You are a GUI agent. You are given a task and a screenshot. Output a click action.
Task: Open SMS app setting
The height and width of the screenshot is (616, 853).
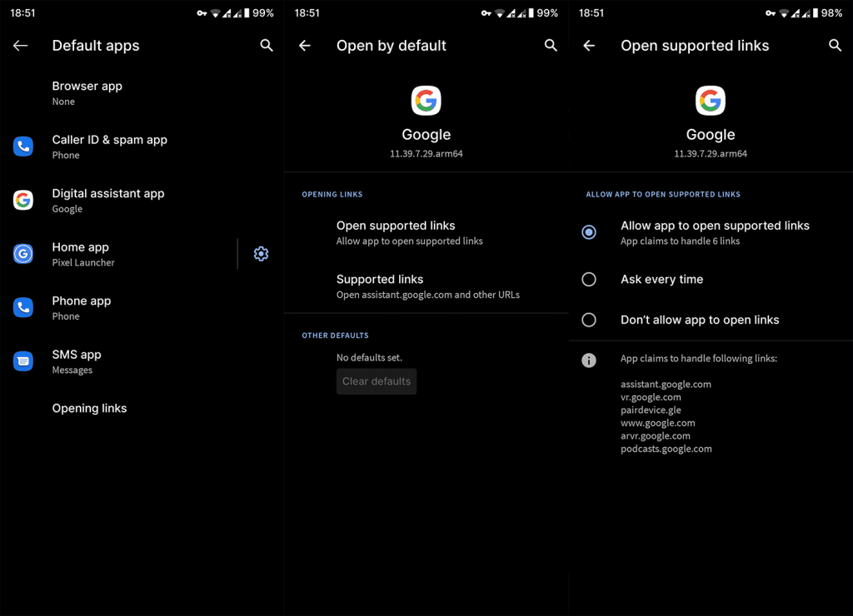[142, 361]
